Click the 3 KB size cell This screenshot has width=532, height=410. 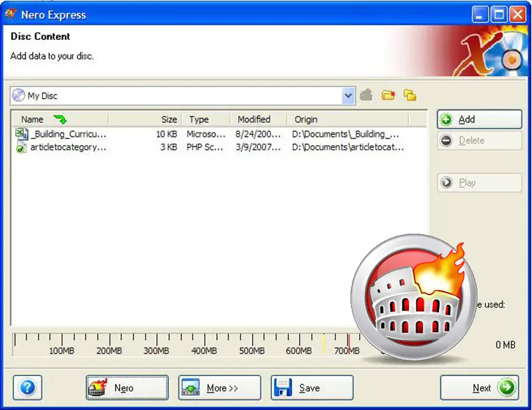pos(169,147)
